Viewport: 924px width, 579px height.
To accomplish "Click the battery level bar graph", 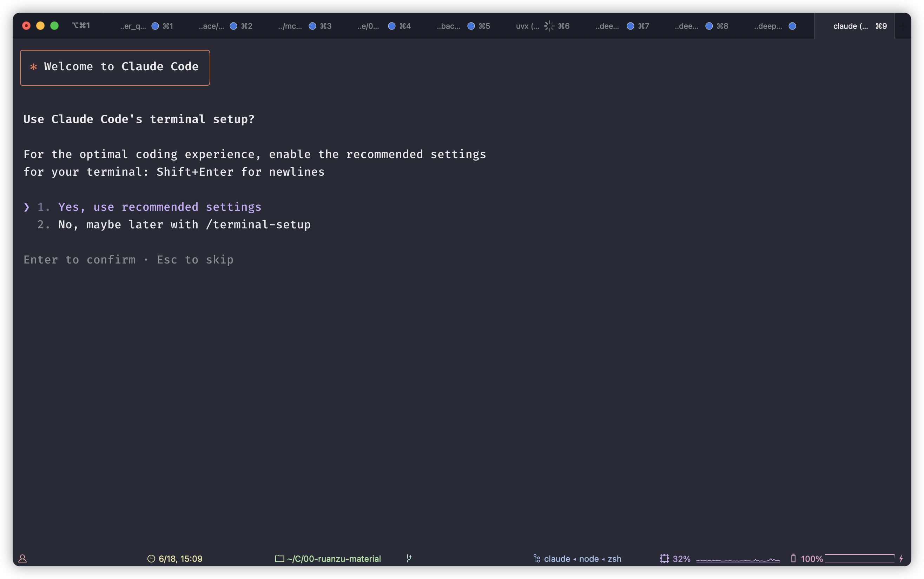I will tap(859, 558).
